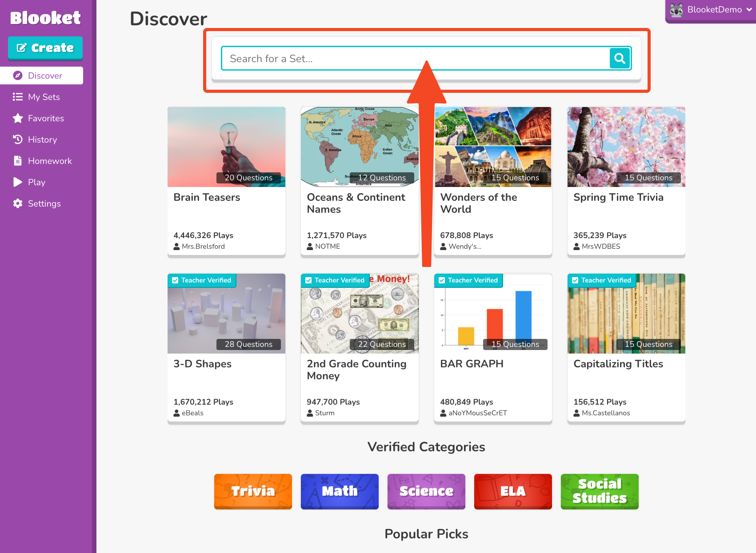Click the Create button
756x553 pixels.
[45, 48]
